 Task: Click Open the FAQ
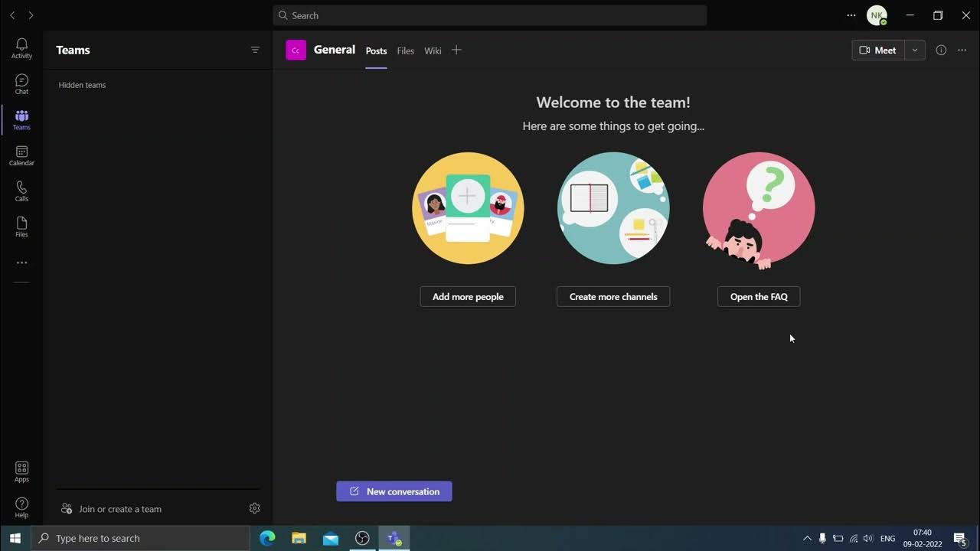tap(759, 296)
